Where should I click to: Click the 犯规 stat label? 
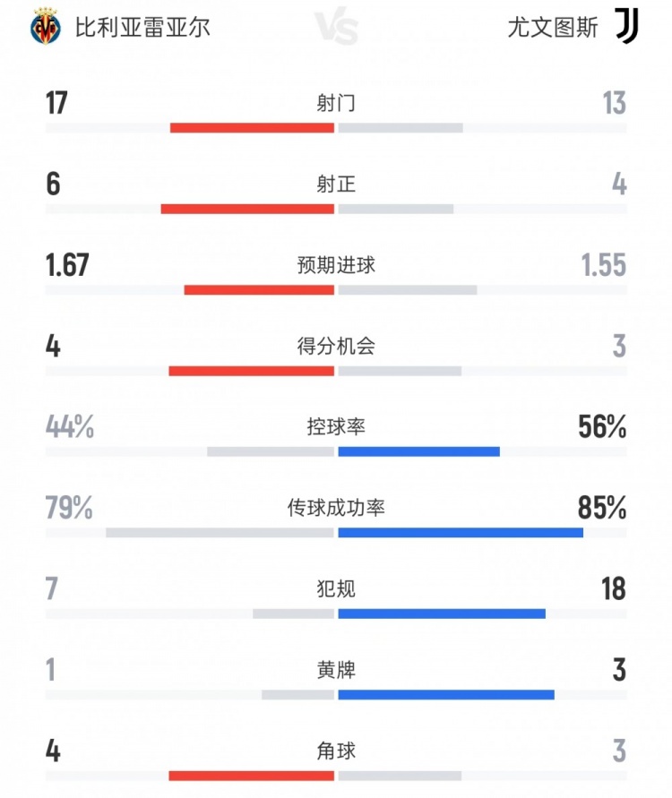click(336, 589)
